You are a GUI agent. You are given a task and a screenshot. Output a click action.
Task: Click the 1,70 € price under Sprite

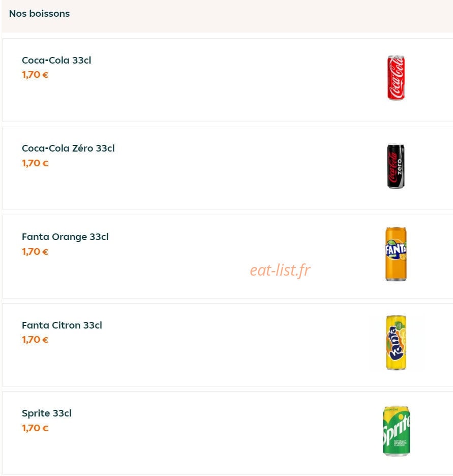pos(35,428)
